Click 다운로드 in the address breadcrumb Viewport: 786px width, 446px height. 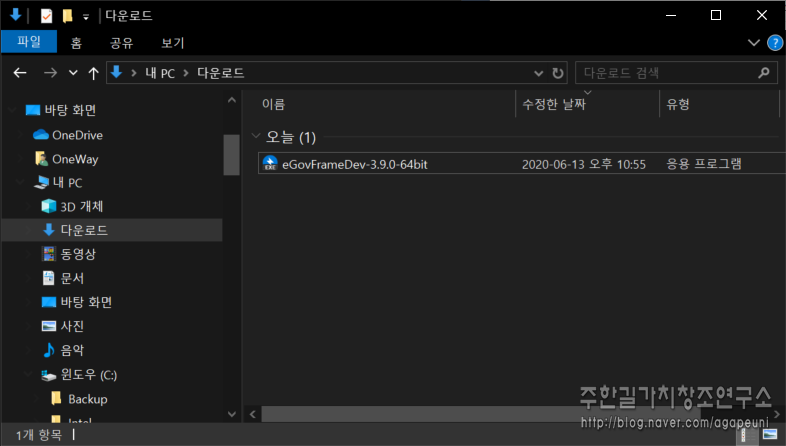click(x=221, y=73)
